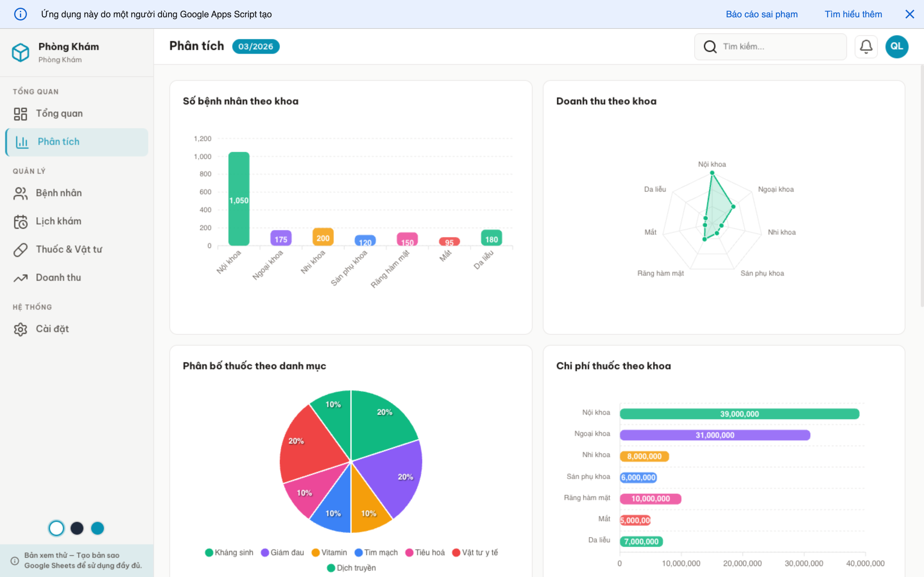Select the dark navy theme swatch
Viewport: 924px width, 577px height.
(x=77, y=528)
